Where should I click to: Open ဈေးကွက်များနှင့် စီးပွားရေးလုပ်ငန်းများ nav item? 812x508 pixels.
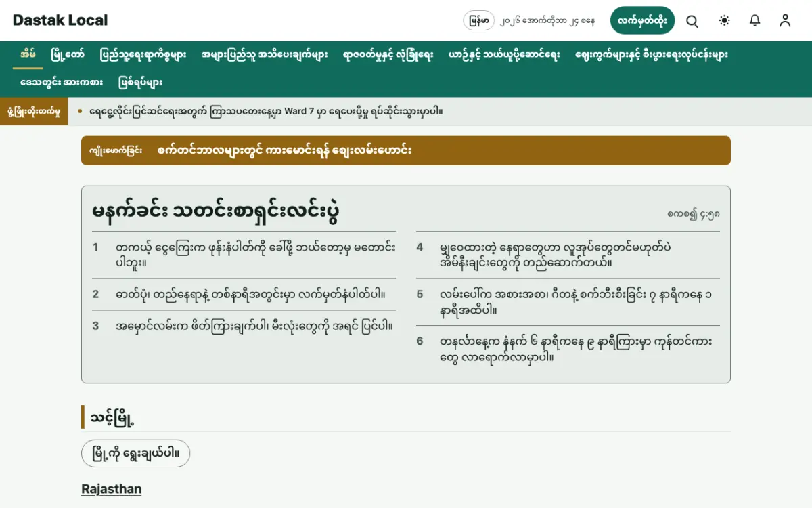(652, 55)
